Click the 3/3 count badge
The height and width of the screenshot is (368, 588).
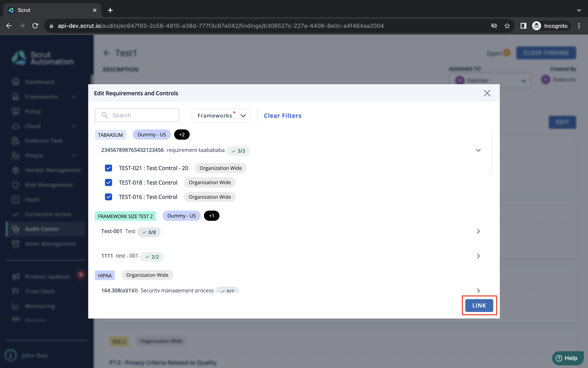point(238,151)
